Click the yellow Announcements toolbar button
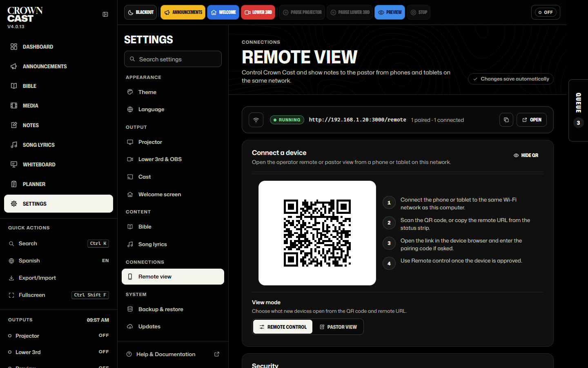Image resolution: width=588 pixels, height=368 pixels. 183,12
